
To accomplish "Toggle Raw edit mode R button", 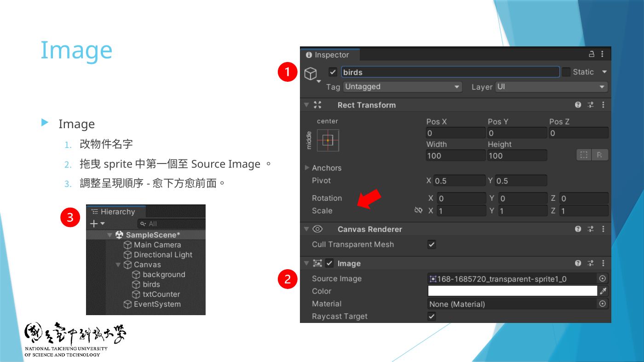I will (x=600, y=155).
